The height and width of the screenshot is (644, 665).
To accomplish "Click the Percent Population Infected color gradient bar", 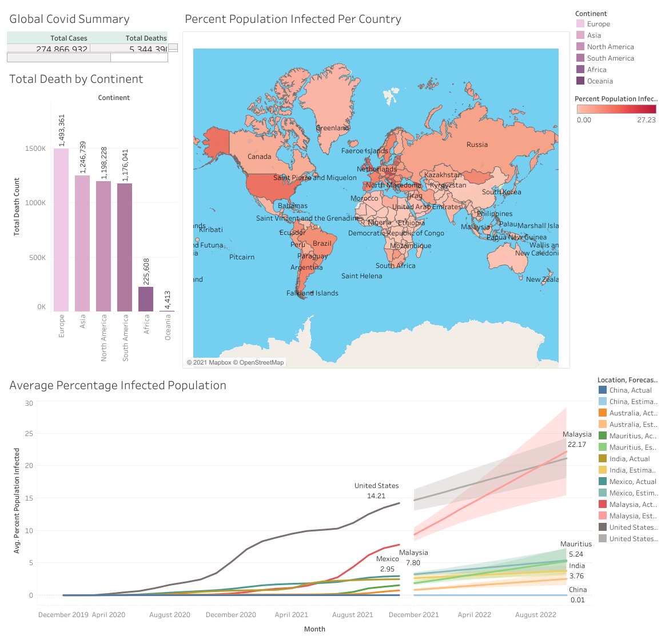I will point(616,109).
